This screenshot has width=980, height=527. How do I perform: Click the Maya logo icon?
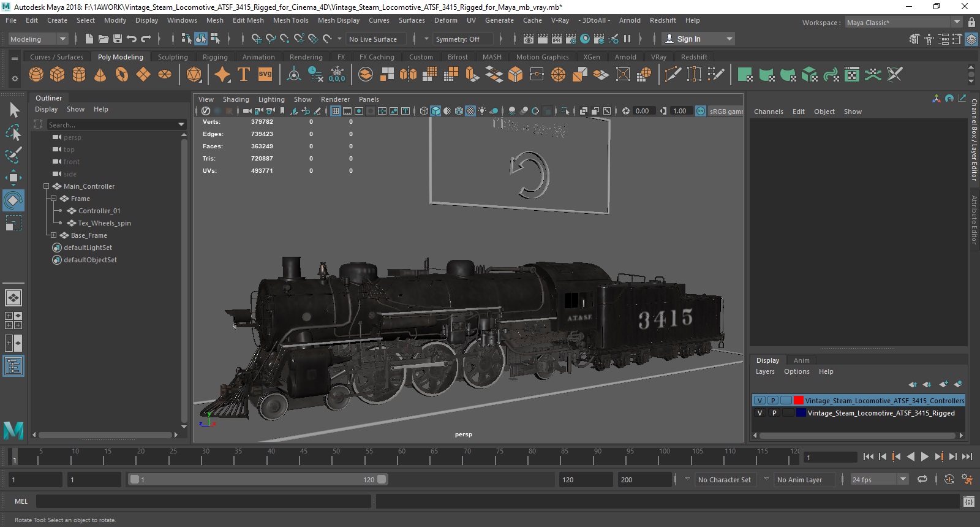[x=13, y=431]
